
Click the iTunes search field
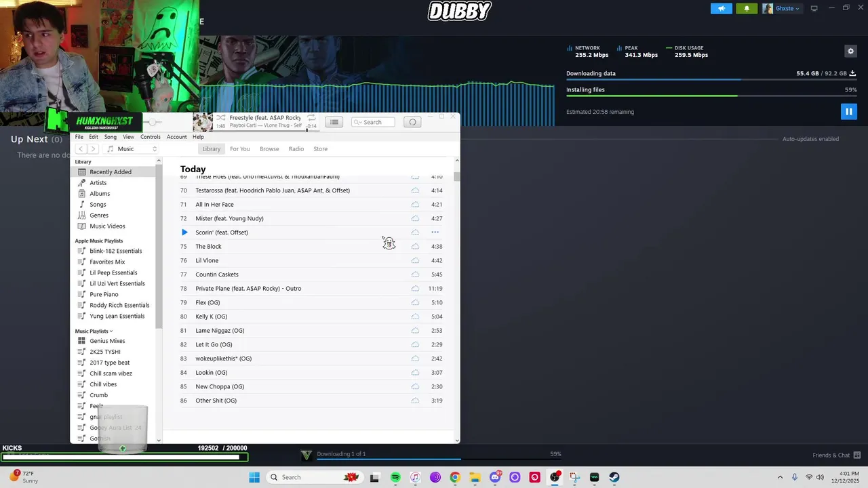coord(373,122)
